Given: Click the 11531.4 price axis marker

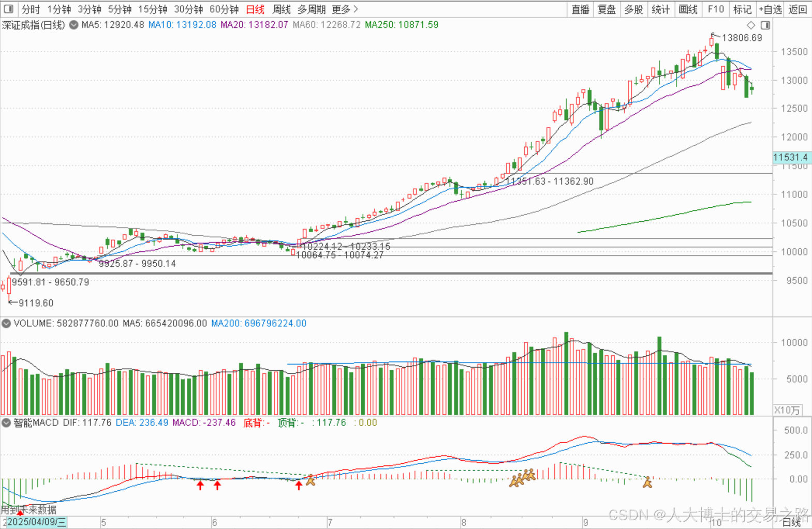Looking at the screenshot, I should pyautogui.click(x=791, y=157).
